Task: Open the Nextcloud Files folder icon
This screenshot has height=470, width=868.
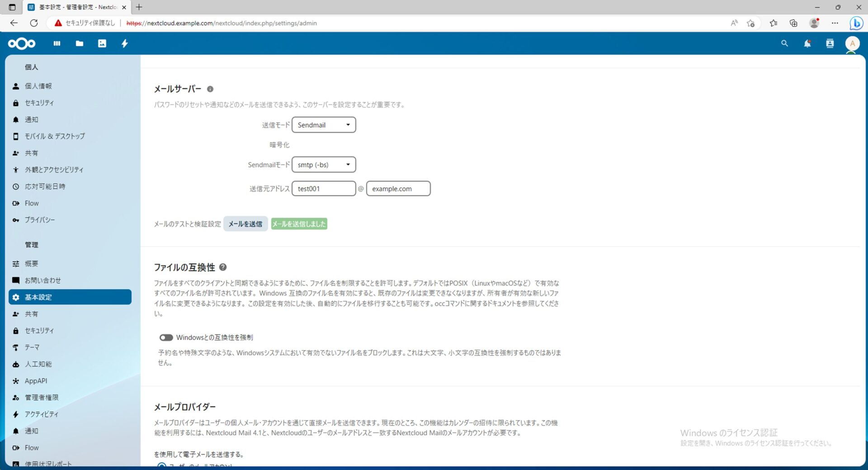Action: click(80, 43)
